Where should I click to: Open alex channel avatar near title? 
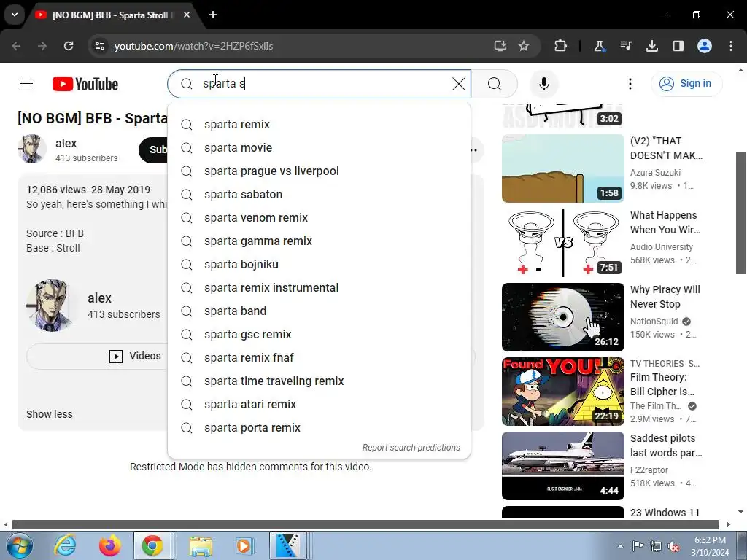32,149
